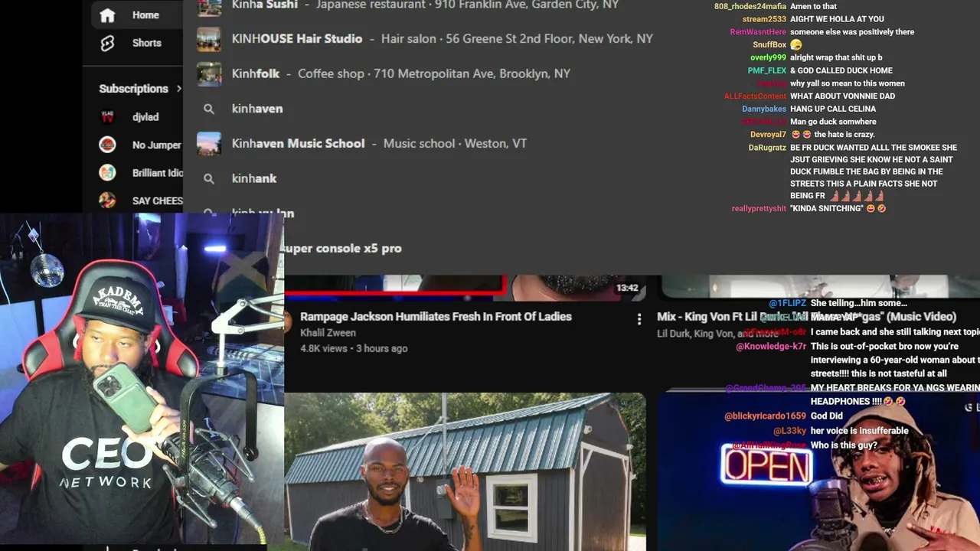Viewport: 980px width, 551px height.
Task: Open the Shorts icon in the sidebar
Action: [107, 44]
